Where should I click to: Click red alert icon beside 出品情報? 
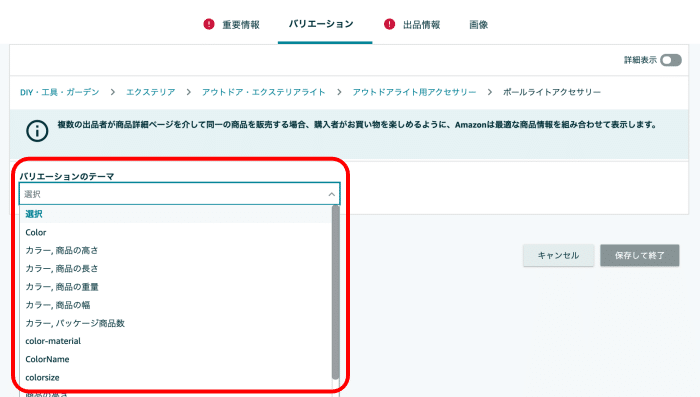[x=389, y=24]
